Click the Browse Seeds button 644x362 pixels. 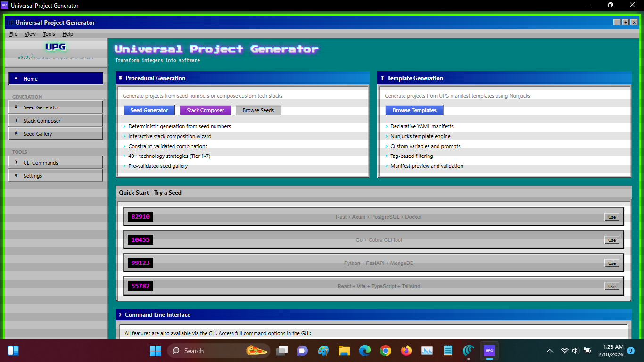pos(258,110)
